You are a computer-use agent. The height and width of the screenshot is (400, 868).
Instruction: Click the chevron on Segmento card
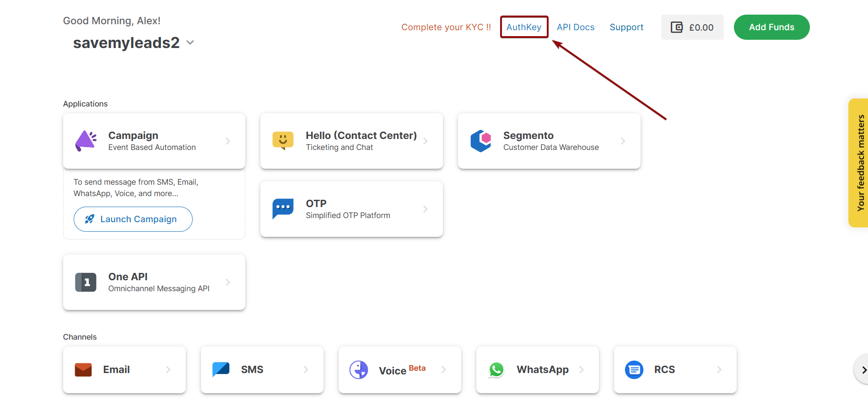tap(623, 141)
